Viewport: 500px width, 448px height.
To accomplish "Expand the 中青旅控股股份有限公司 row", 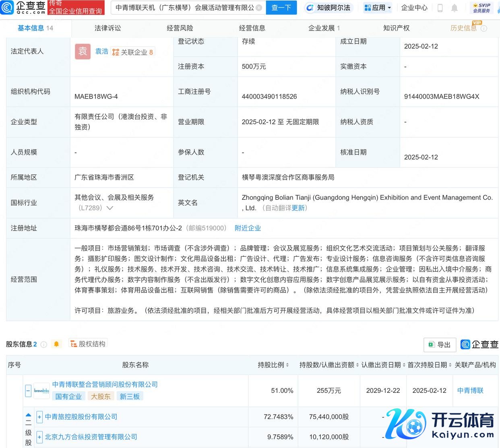I will coord(39,417).
